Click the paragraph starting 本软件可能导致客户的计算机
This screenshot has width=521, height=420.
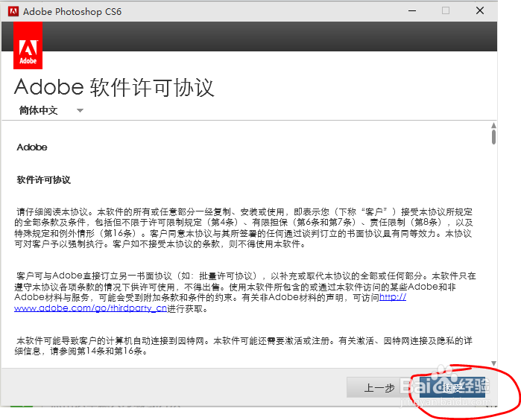point(244,346)
